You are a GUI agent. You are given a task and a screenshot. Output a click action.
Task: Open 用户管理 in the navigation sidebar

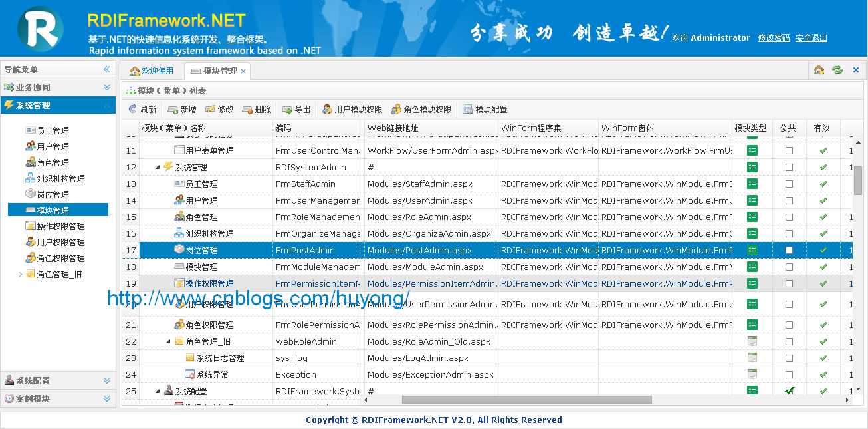click(x=47, y=146)
